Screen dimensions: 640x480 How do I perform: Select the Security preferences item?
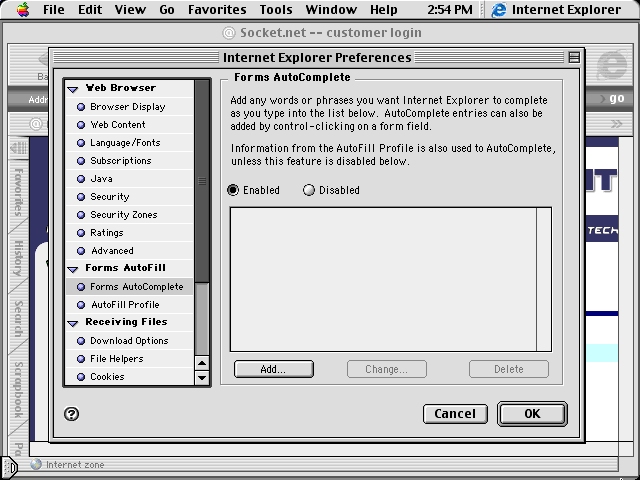pyautogui.click(x=129, y=197)
